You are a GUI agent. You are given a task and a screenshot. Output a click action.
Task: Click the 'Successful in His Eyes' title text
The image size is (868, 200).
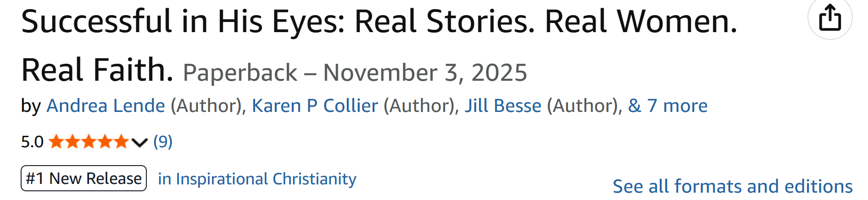click(x=378, y=22)
